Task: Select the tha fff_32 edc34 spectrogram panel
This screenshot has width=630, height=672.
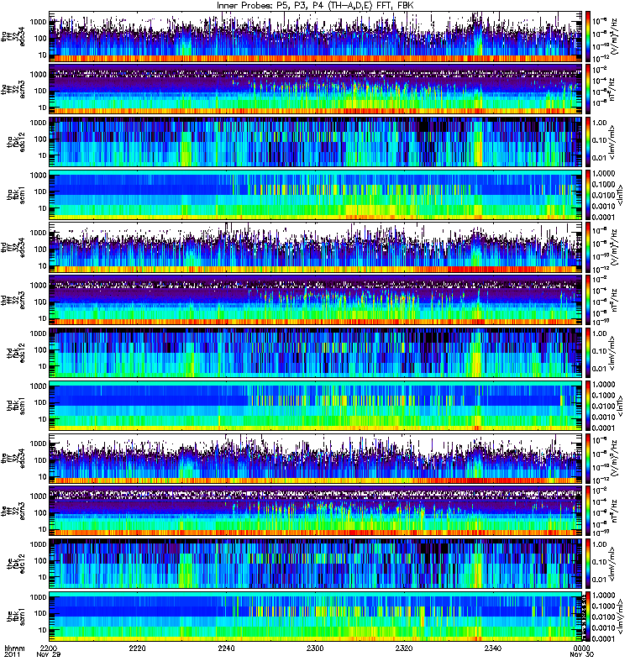Action: click(x=316, y=36)
